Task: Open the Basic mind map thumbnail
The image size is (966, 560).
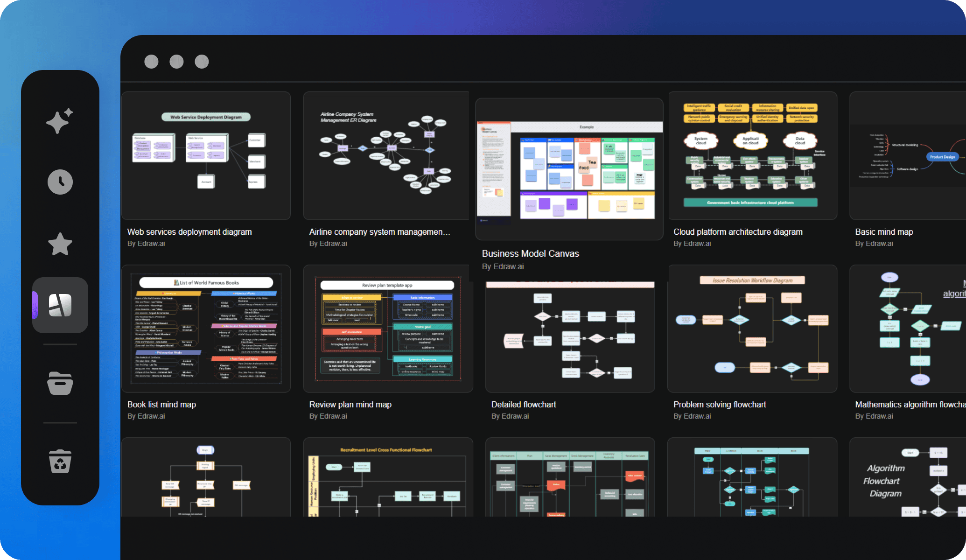Action: (908, 155)
